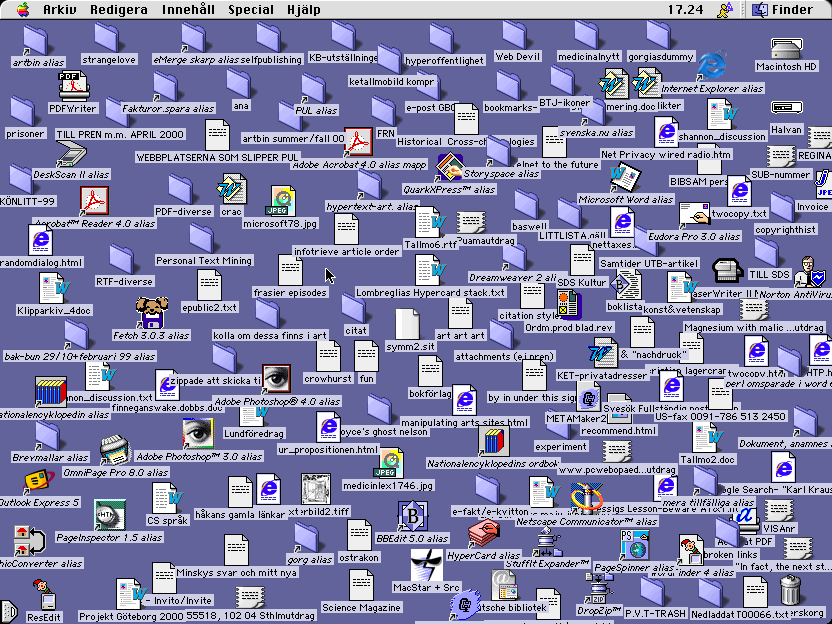Select the BBEdit 5.0 alias icon

pos(413,516)
